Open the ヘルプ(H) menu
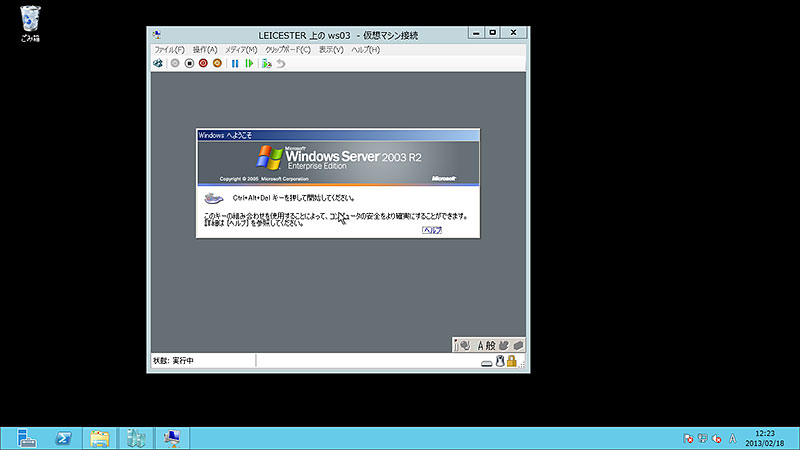 point(365,49)
